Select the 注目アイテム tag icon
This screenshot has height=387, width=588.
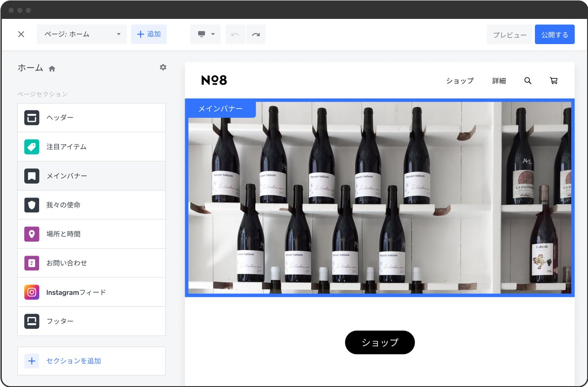[x=31, y=147]
